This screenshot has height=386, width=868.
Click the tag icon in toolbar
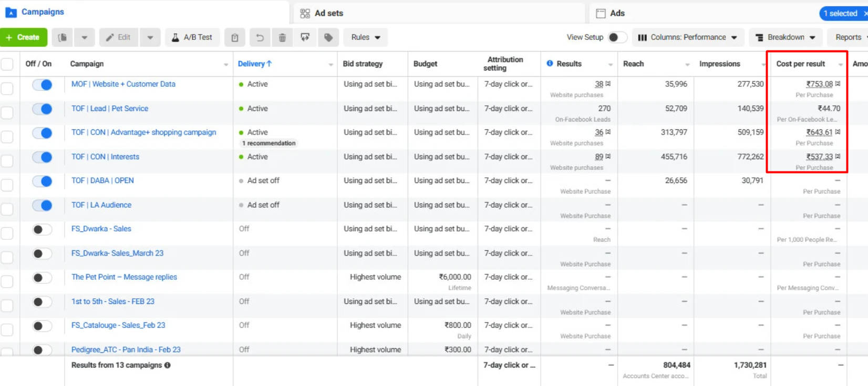click(328, 37)
